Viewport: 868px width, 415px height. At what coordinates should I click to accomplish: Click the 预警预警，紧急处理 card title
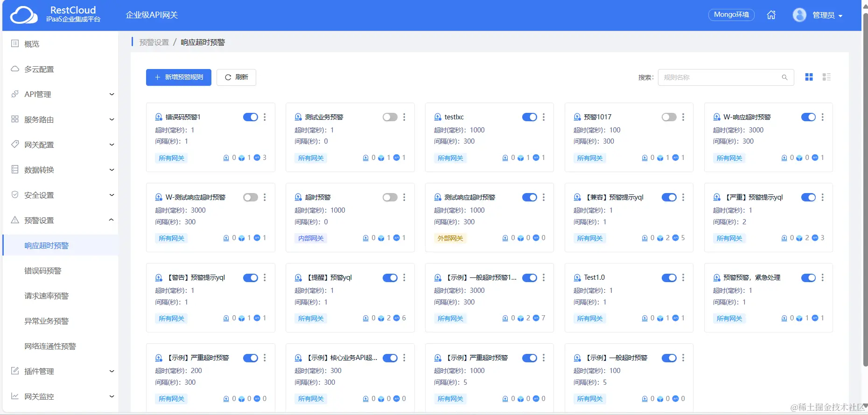(x=752, y=277)
